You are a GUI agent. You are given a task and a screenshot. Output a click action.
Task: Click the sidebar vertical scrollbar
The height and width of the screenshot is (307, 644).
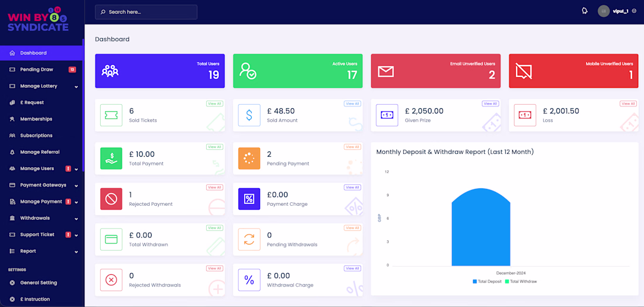click(x=83, y=105)
